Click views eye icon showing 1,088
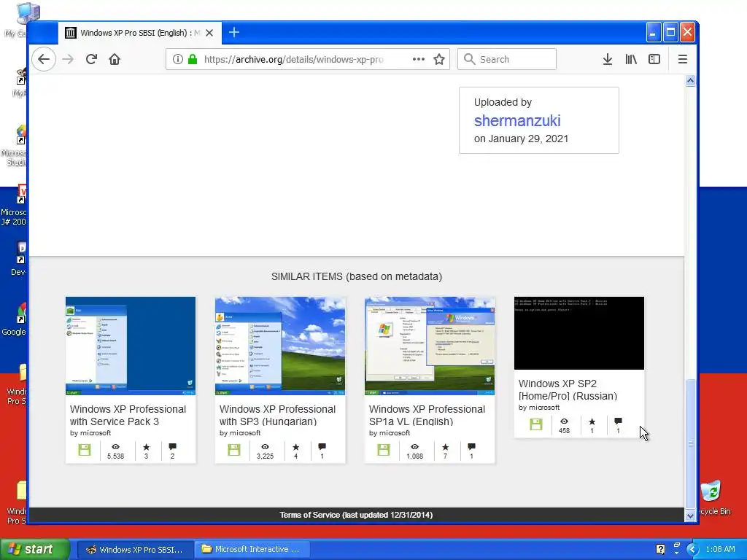Viewport: 747px width, 560px height. pyautogui.click(x=414, y=447)
